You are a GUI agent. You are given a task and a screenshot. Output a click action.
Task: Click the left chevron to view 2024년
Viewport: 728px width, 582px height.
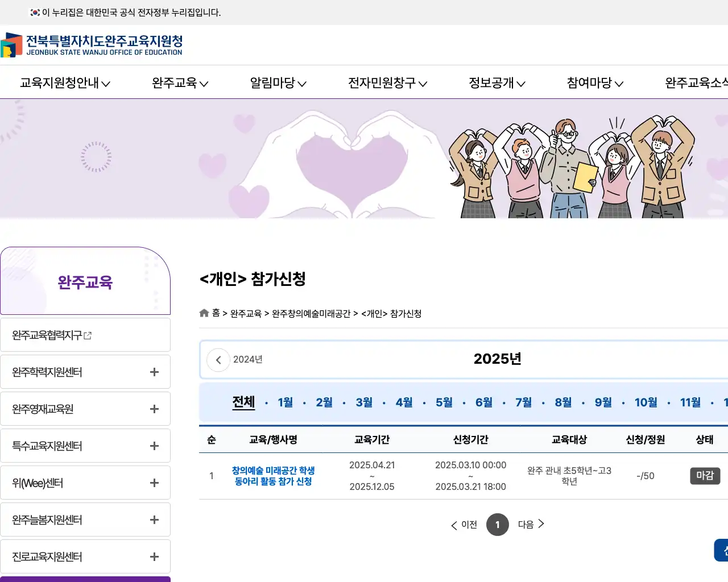pos(218,359)
